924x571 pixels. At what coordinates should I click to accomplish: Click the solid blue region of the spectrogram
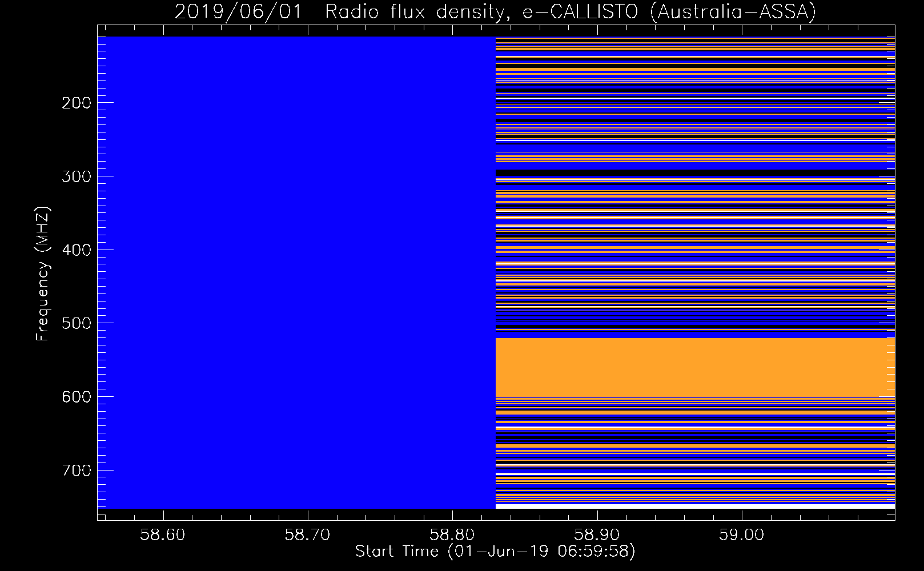pos(296,272)
